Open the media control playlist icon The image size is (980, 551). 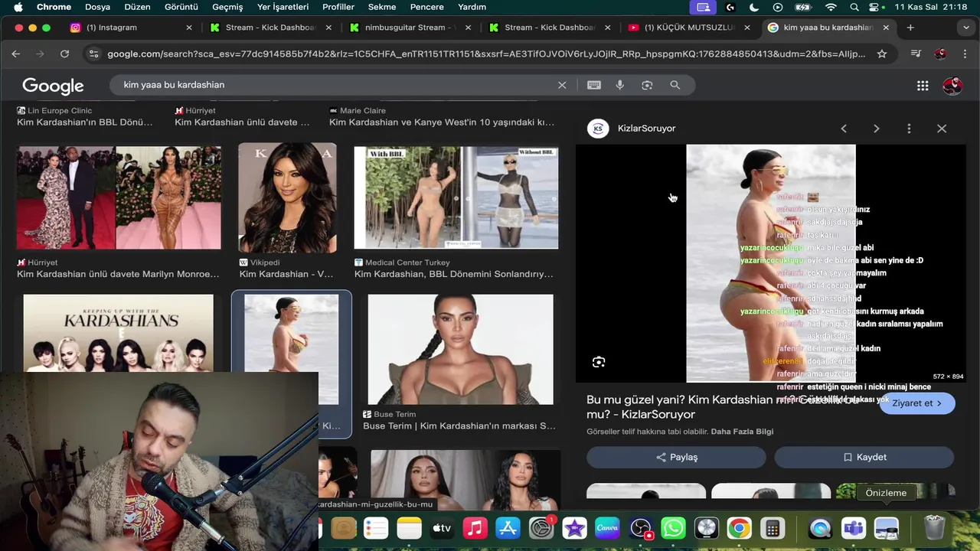(916, 54)
